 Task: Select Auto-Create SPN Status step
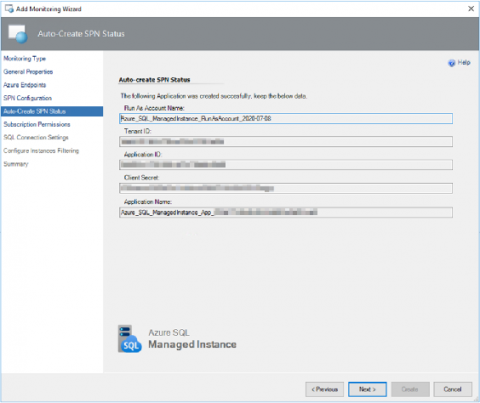tap(52, 111)
